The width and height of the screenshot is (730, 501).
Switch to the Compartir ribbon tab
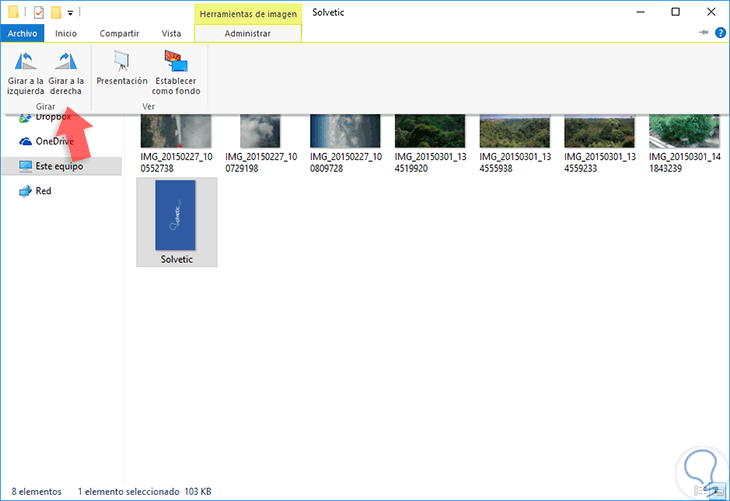coord(119,34)
